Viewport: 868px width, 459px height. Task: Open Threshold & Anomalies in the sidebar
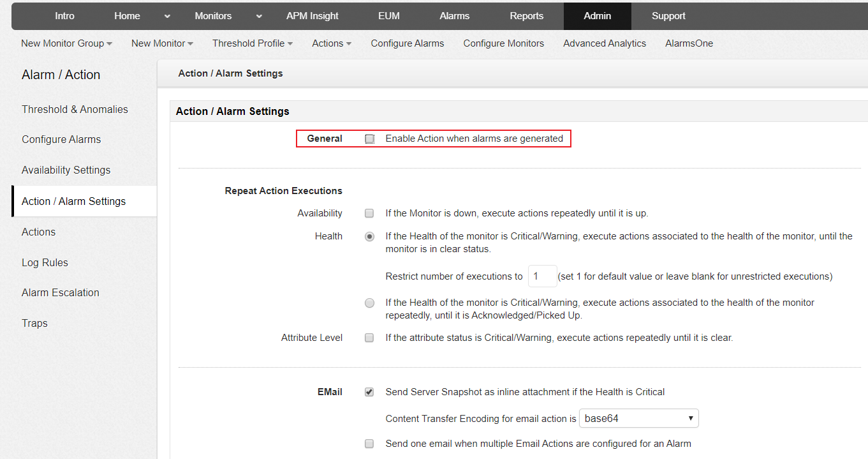coord(75,109)
